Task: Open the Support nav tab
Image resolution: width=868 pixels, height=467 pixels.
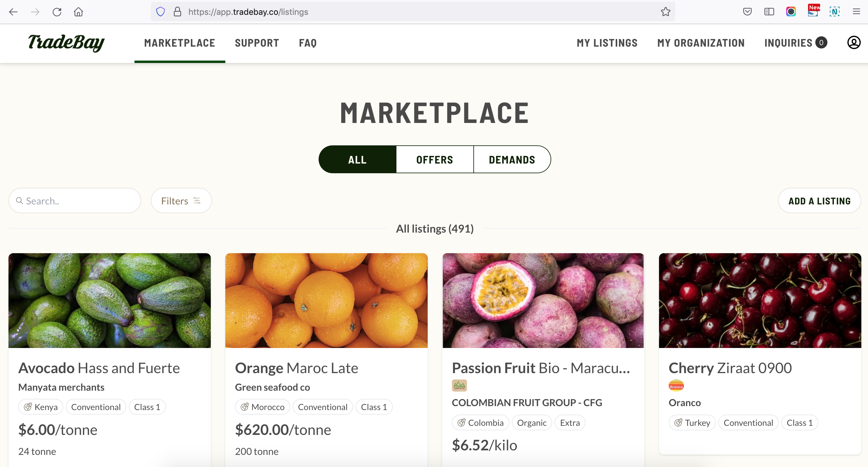Action: [x=257, y=43]
